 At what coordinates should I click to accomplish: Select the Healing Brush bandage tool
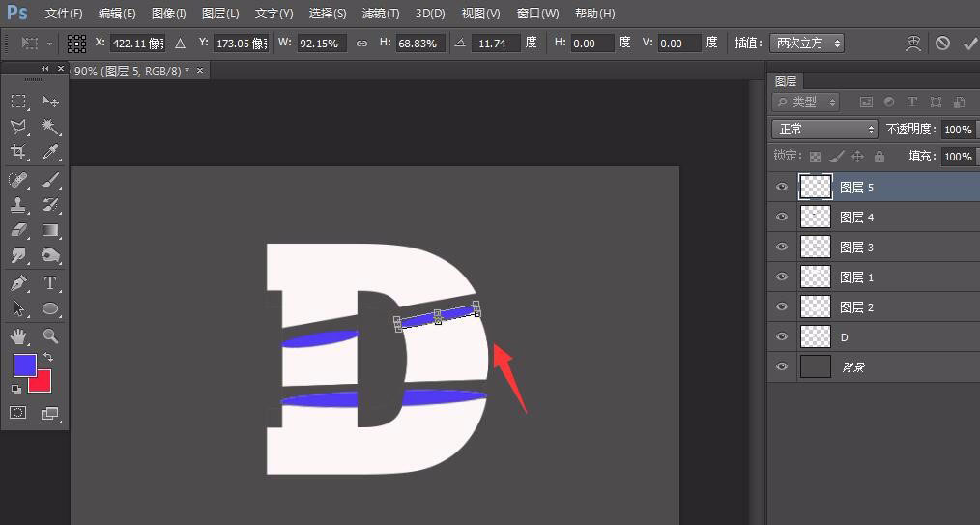click(x=18, y=180)
